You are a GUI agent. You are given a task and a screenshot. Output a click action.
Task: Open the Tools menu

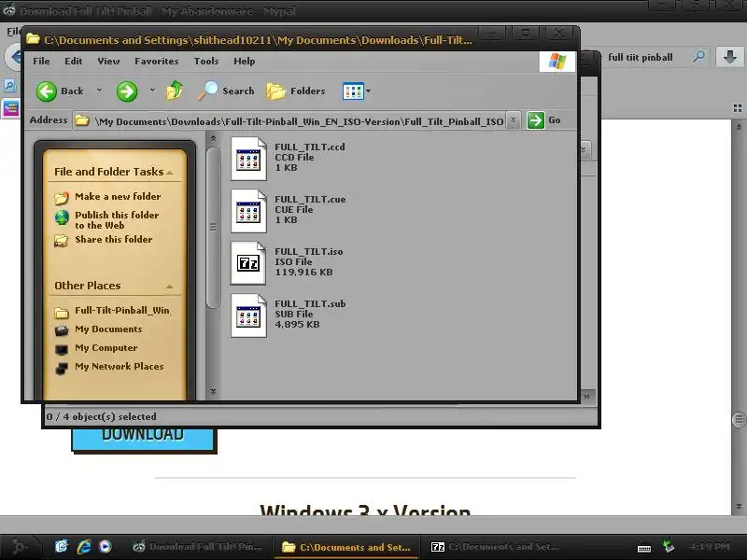(206, 61)
